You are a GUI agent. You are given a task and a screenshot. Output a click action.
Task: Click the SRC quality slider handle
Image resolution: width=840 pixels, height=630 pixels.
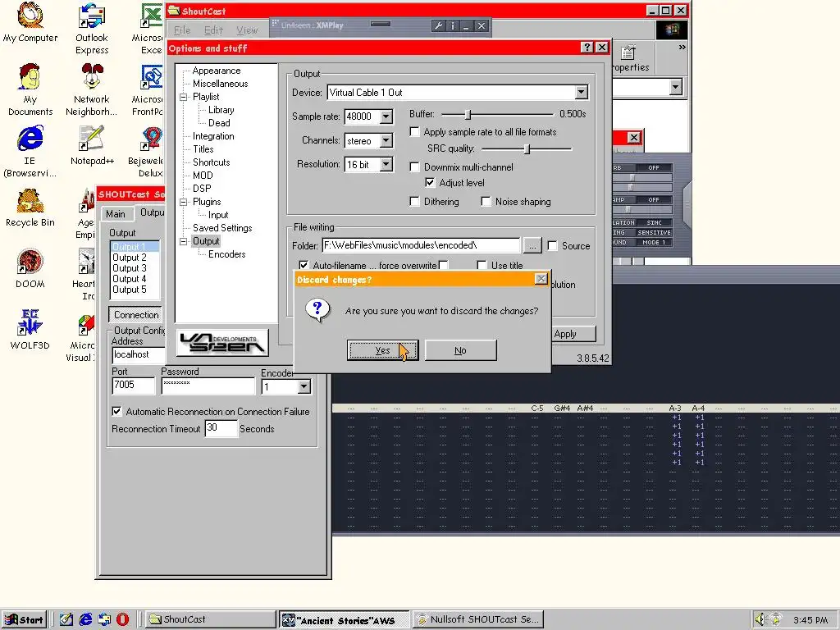(527, 148)
